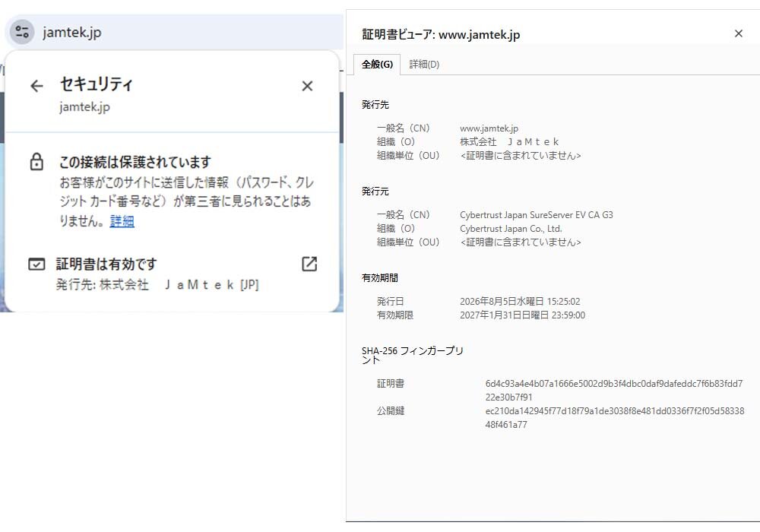Close the certificate viewer dialog
760x532 pixels.
pos(739,33)
